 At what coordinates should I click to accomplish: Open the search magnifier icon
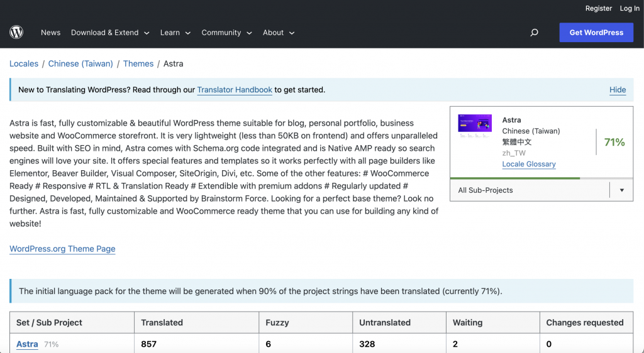point(534,33)
